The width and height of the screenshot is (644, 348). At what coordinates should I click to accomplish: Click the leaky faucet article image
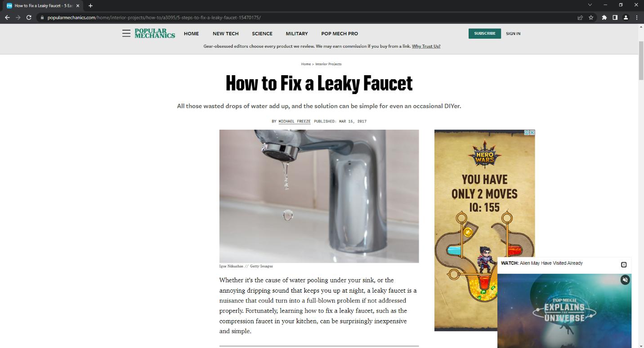(x=319, y=196)
